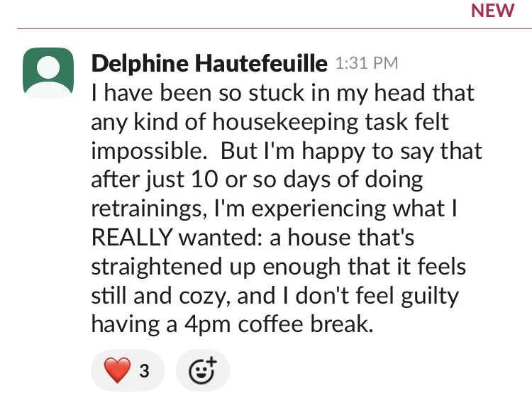Click the red NEW messages label
The image size is (532, 398).
coord(492,11)
